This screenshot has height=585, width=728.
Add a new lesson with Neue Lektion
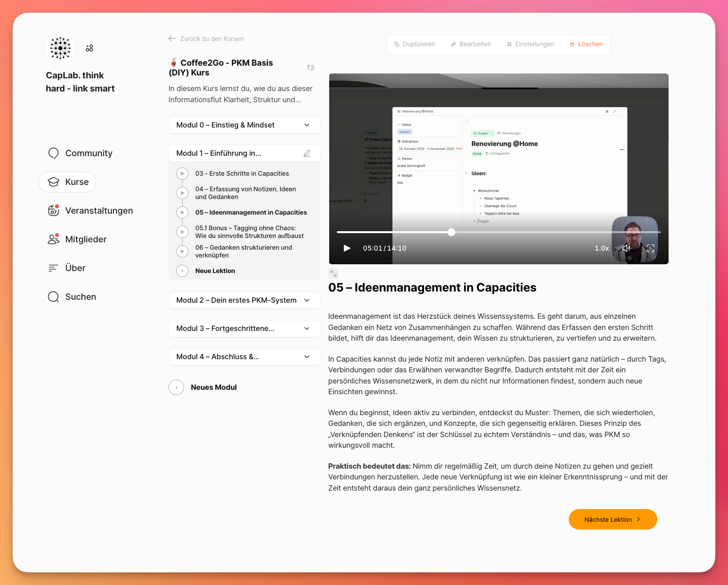point(215,271)
